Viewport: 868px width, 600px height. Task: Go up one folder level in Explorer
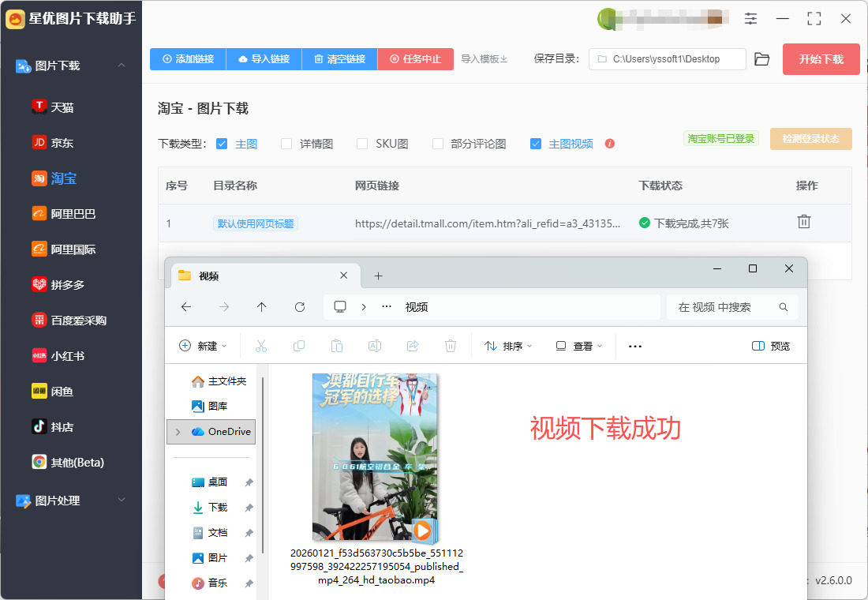(262, 307)
